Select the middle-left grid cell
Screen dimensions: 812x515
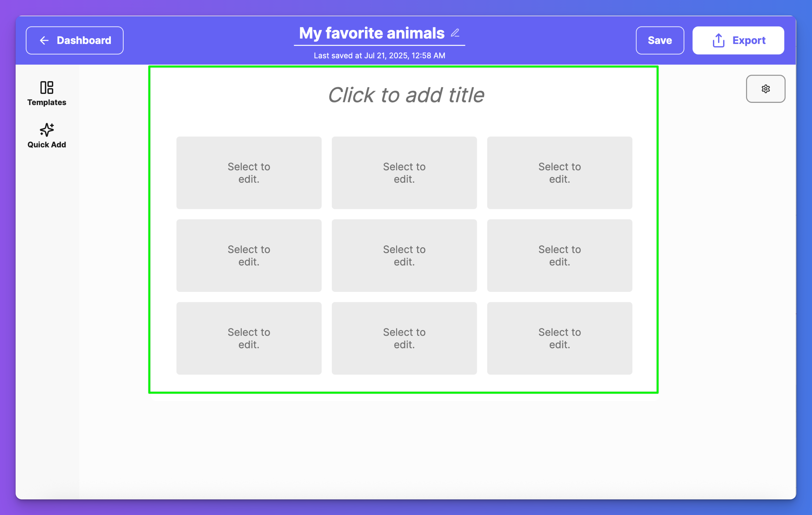(x=249, y=256)
